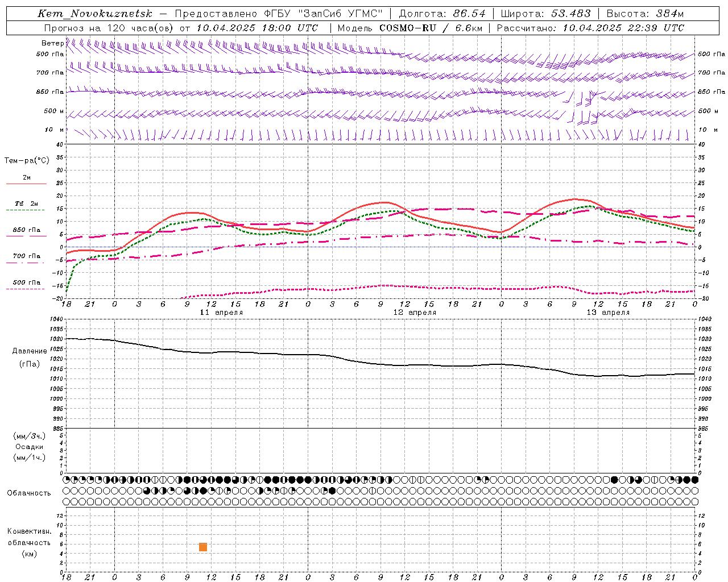This screenshot has width=728, height=582.
Task: Click the 'Широта: 53.483' latitude value
Action: [x=545, y=14]
